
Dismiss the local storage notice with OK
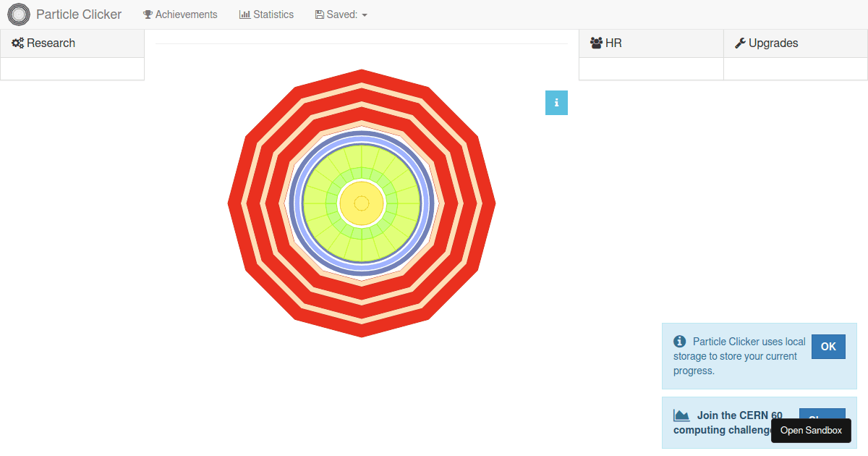point(827,347)
